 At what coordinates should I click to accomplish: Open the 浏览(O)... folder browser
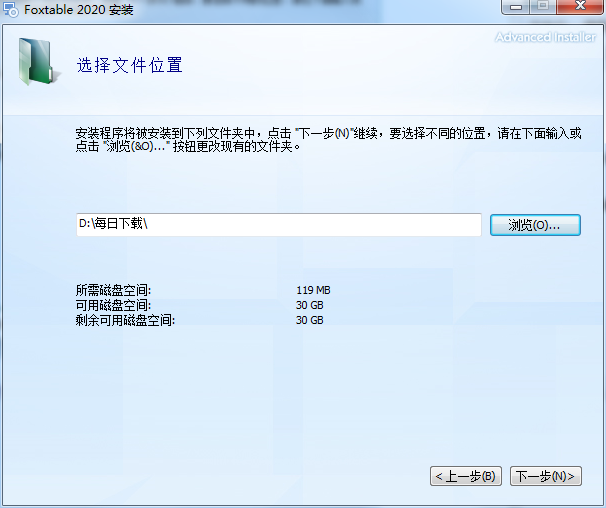coord(535,225)
